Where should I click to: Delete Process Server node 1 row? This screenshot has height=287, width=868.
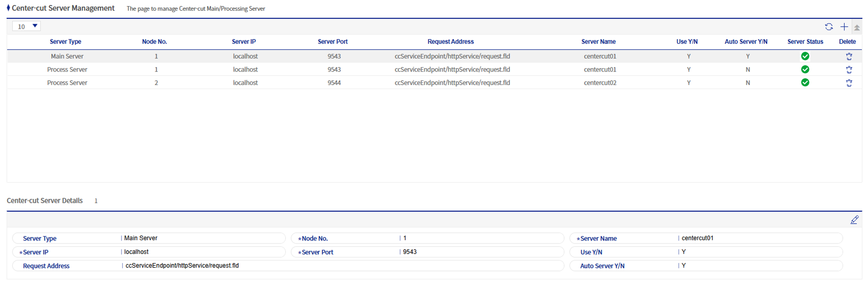pyautogui.click(x=849, y=69)
